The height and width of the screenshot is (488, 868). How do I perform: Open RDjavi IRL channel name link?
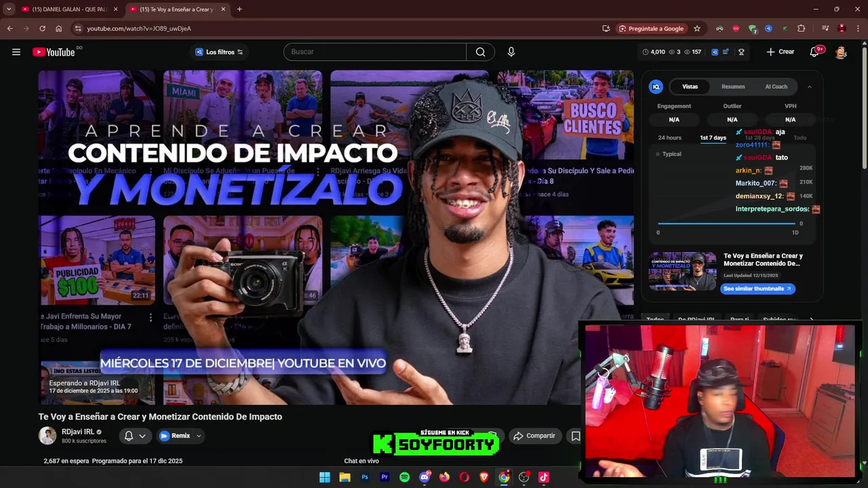point(78,432)
